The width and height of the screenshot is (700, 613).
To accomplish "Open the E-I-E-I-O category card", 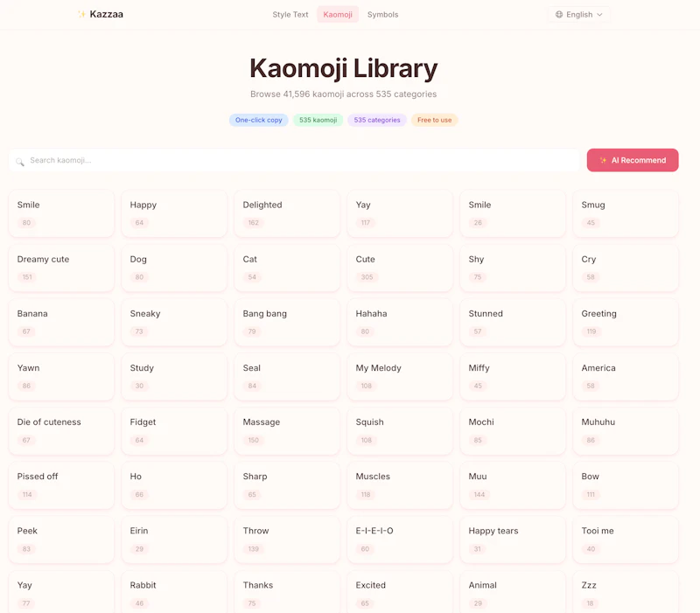I will point(400,540).
